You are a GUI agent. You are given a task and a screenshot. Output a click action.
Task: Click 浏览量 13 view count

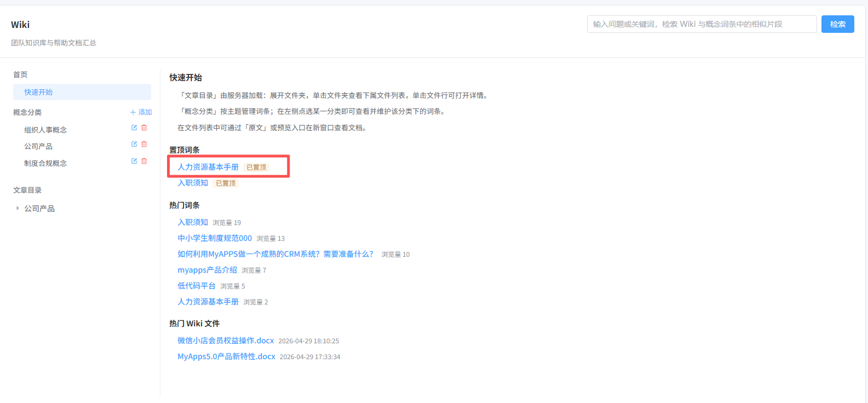click(x=271, y=239)
